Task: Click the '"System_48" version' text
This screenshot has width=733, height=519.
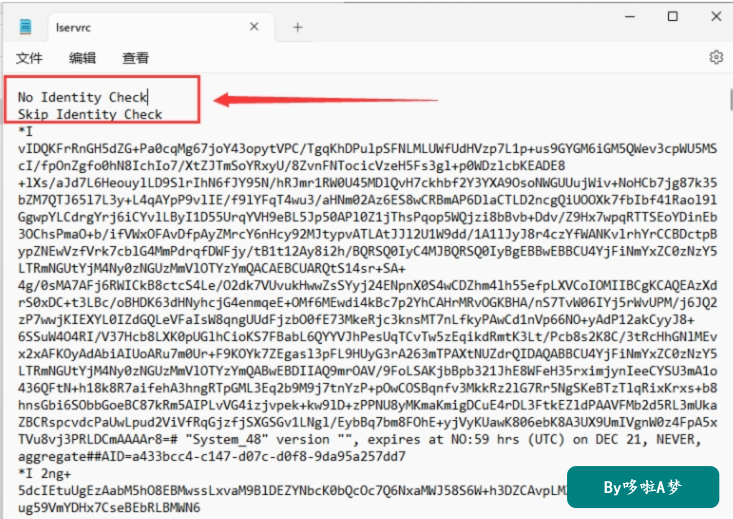Action: (x=258, y=440)
